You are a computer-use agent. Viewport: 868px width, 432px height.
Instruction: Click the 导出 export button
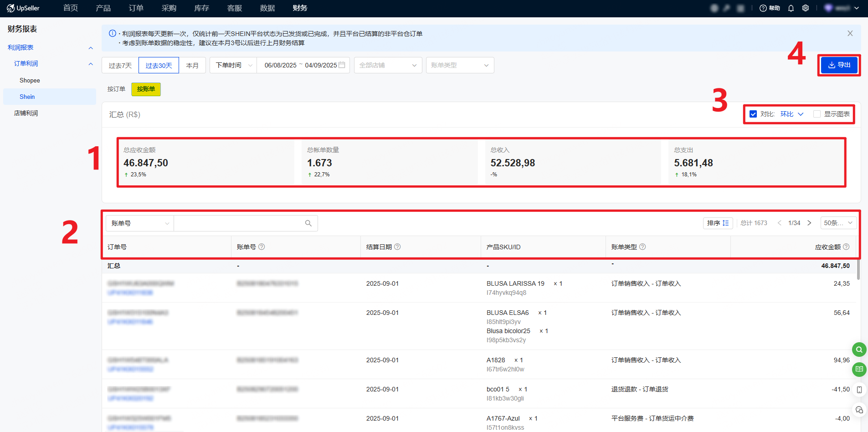pyautogui.click(x=839, y=65)
